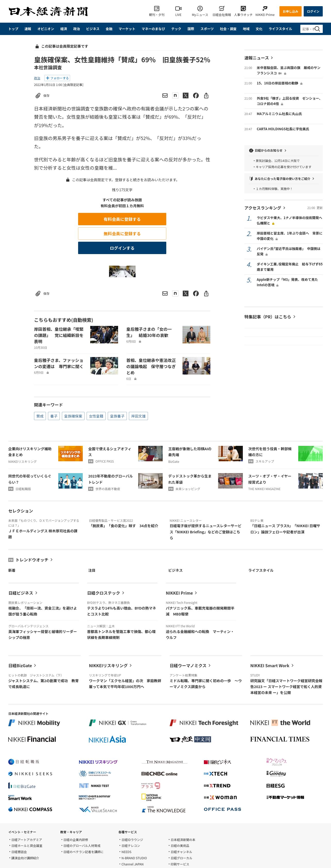
Task: Click the bottom upload/share icon
Action: tap(206, 293)
